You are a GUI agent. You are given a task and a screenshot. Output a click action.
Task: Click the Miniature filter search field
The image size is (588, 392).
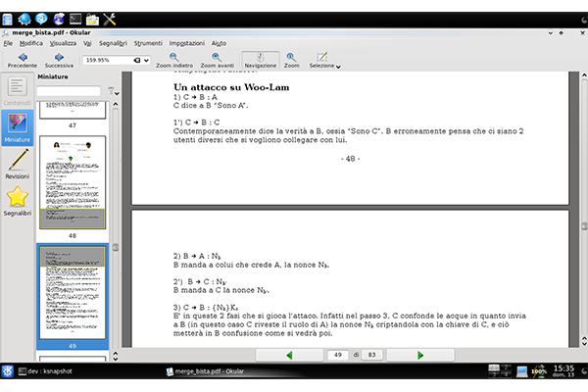[69, 91]
